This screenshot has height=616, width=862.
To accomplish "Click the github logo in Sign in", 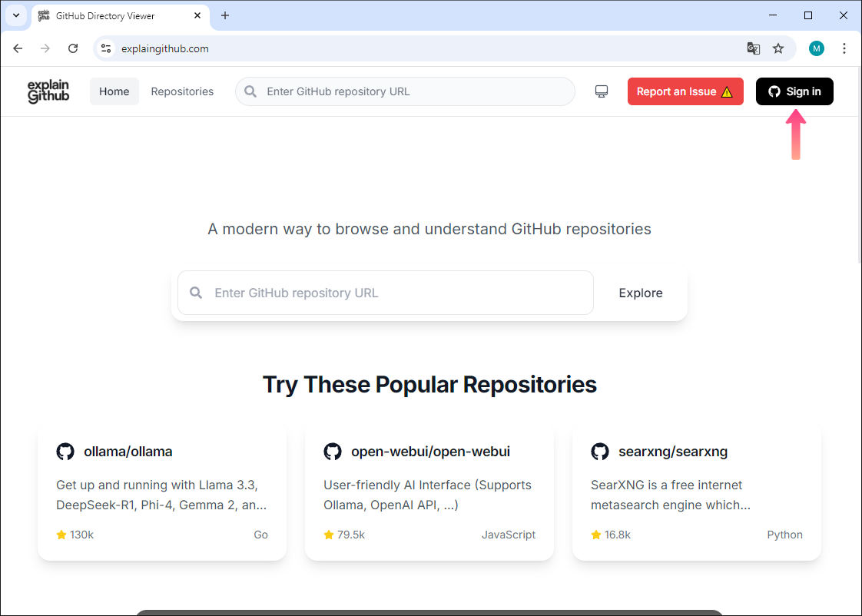I will [774, 91].
